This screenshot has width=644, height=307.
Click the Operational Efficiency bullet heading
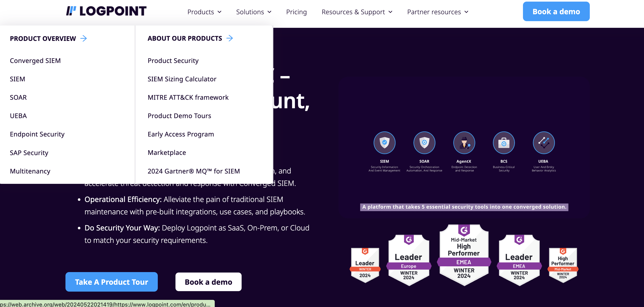(123, 199)
